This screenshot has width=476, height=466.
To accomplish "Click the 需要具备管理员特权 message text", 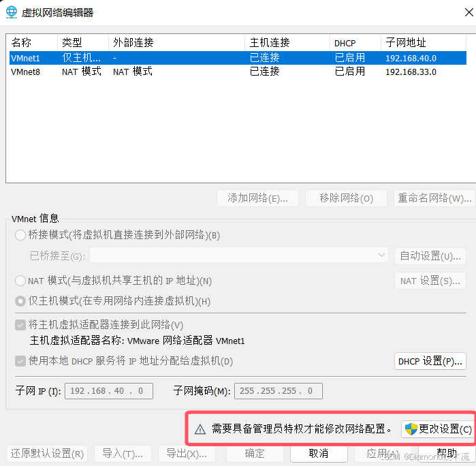I will tap(301, 429).
